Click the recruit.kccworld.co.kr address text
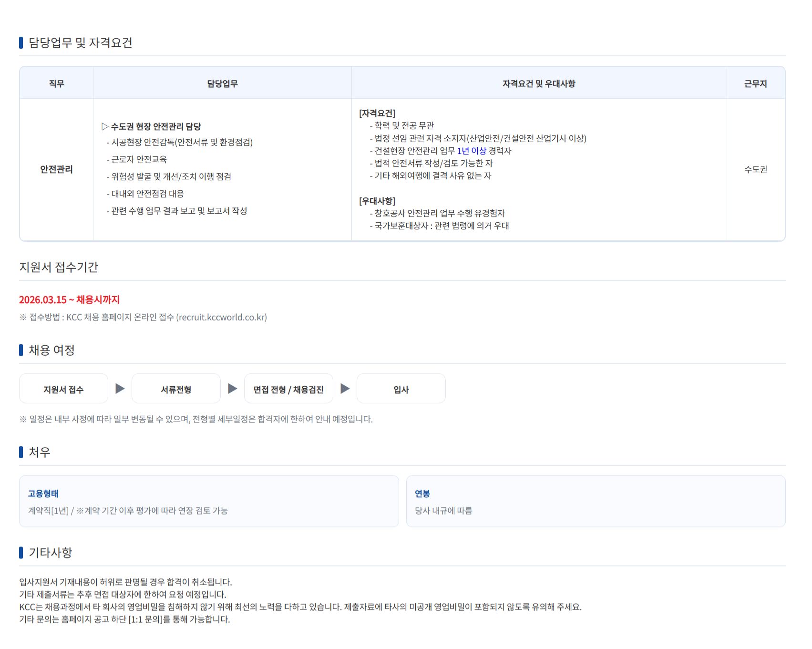 [222, 318]
